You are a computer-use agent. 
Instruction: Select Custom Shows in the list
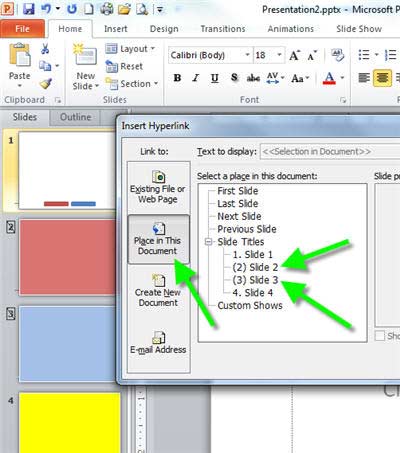tap(250, 305)
